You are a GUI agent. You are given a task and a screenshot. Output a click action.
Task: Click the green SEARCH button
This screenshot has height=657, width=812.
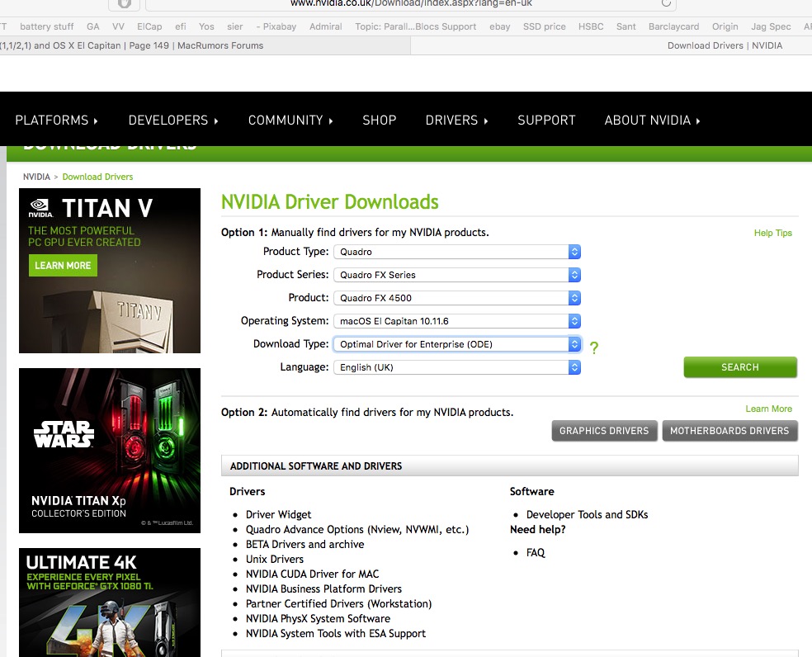pos(740,366)
